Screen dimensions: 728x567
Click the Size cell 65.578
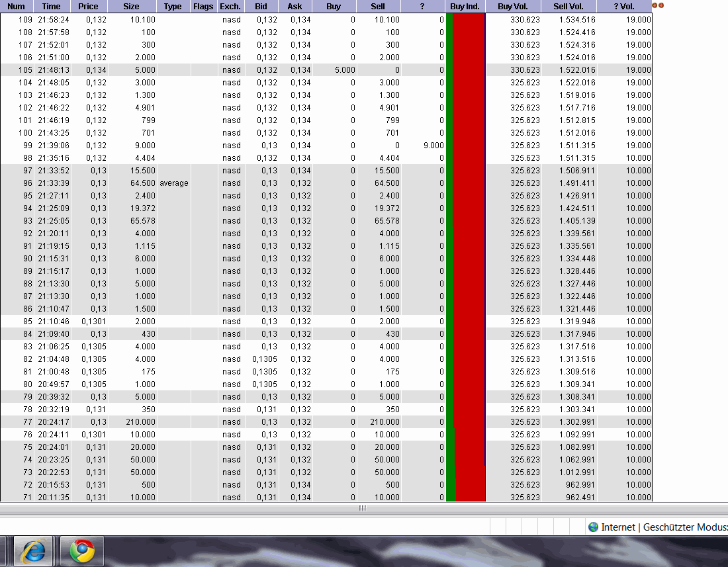(x=143, y=220)
